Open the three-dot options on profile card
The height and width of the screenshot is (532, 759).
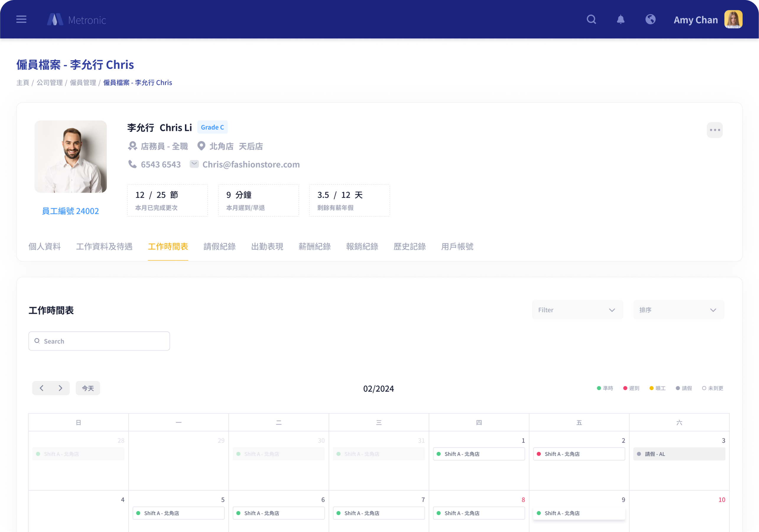tap(714, 130)
